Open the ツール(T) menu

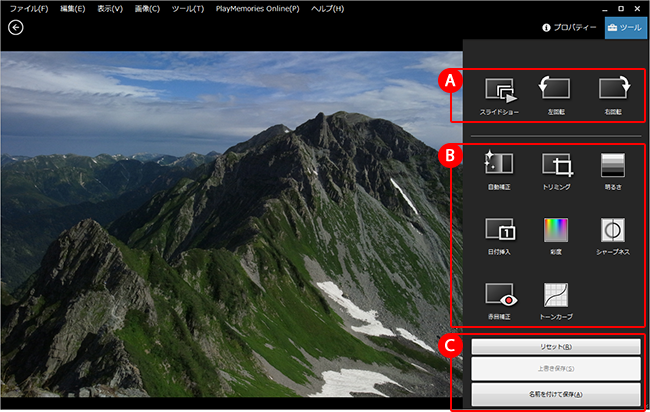click(187, 8)
